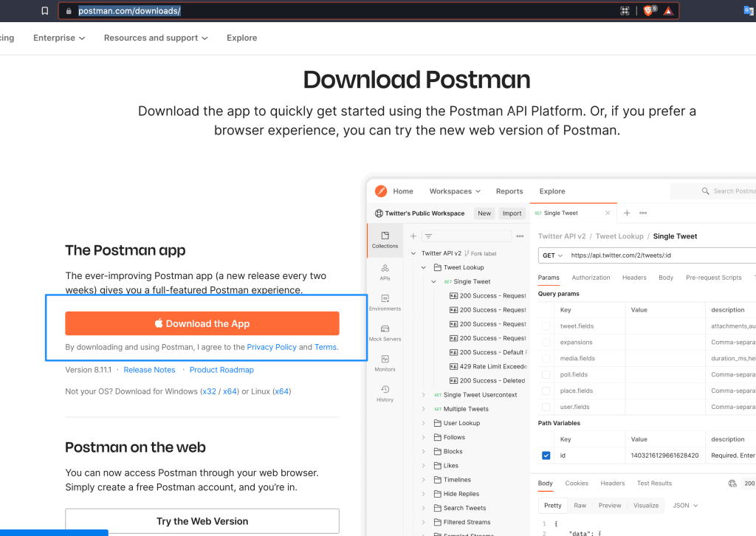The image size is (756, 536).
Task: Open the Privacy Policy link
Action: 272,347
